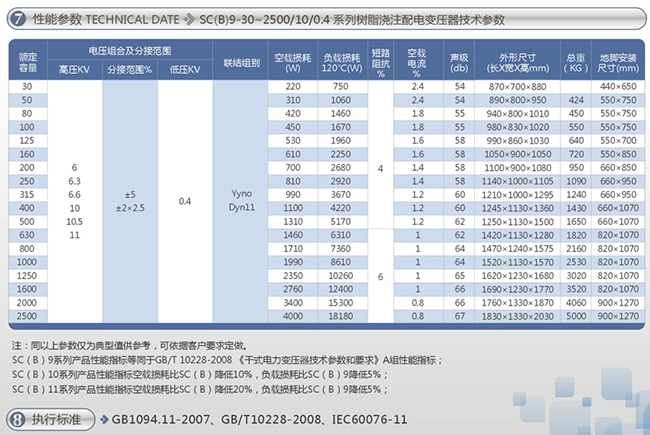
Task: Click the circled number 7 icon
Action: (x=15, y=17)
